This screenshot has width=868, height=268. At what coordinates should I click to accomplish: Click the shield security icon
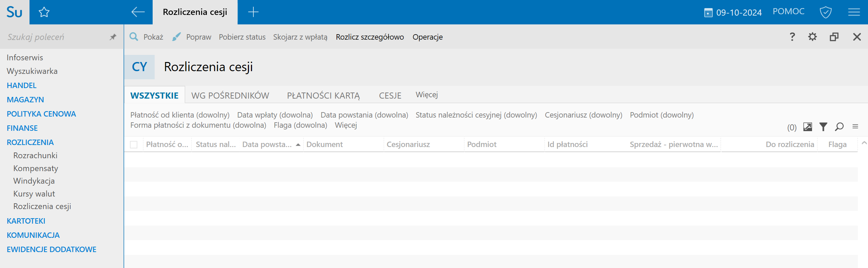click(825, 13)
